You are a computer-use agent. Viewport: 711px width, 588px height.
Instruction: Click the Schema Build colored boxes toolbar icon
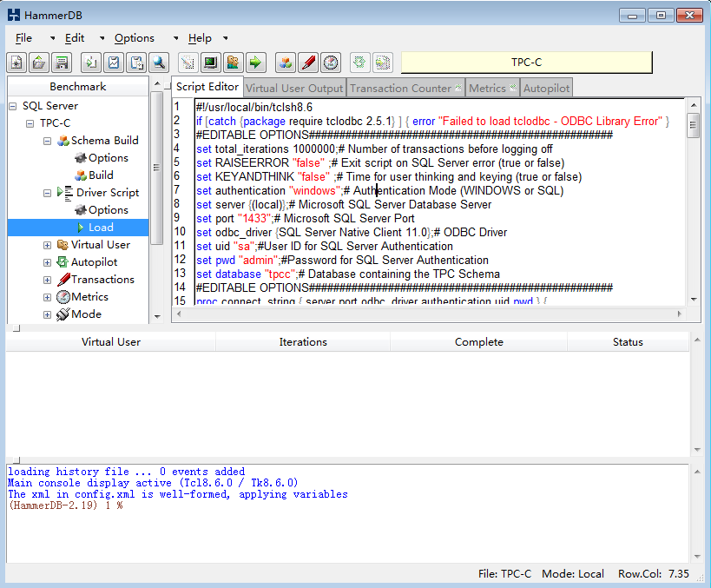pyautogui.click(x=286, y=63)
